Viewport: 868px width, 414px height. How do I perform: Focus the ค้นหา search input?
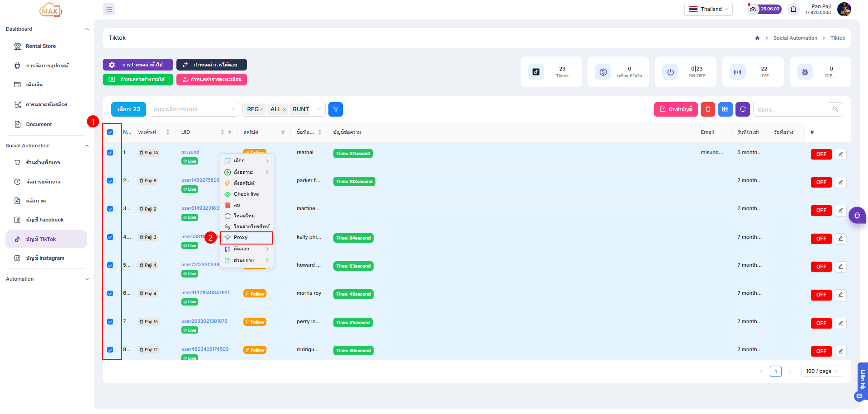tap(791, 109)
